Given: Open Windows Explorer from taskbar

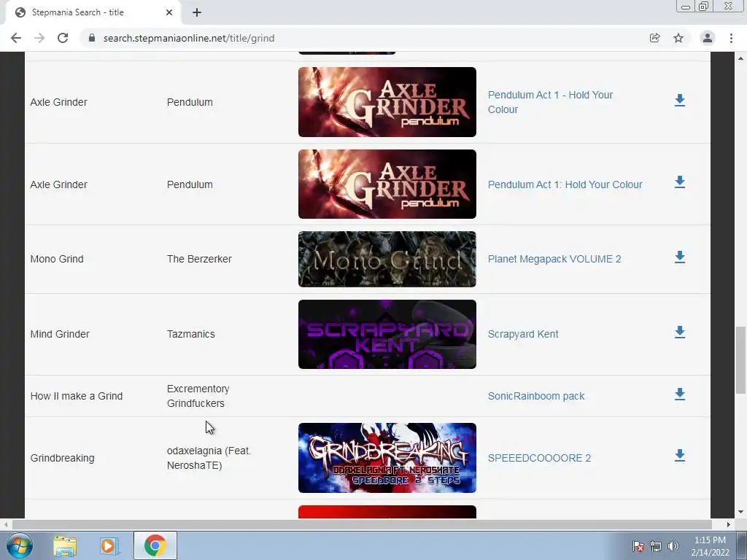Looking at the screenshot, I should [65, 545].
